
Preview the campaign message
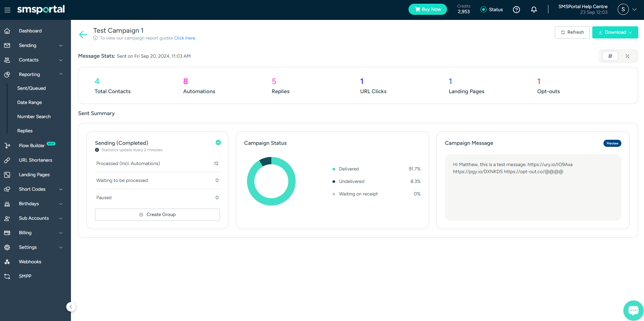pos(612,143)
